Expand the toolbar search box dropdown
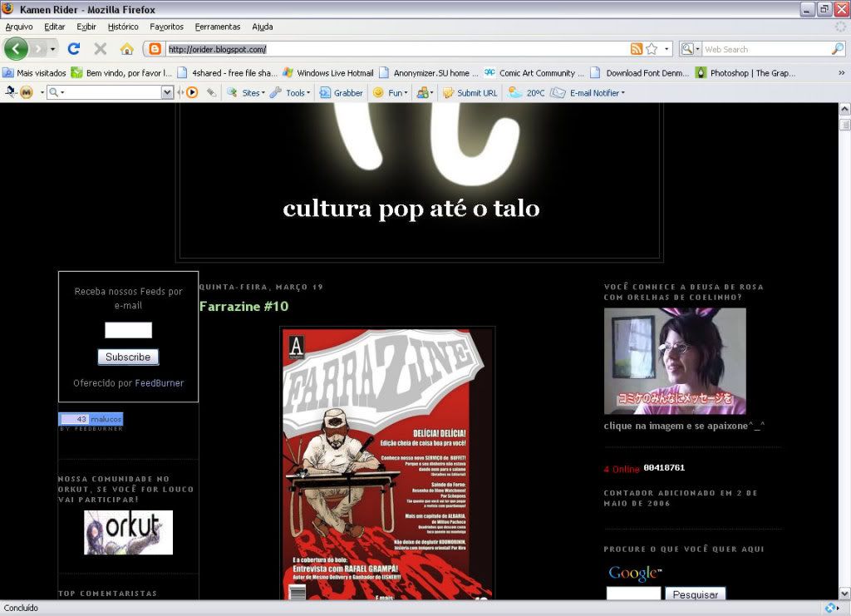This screenshot has width=851, height=616. tap(167, 93)
